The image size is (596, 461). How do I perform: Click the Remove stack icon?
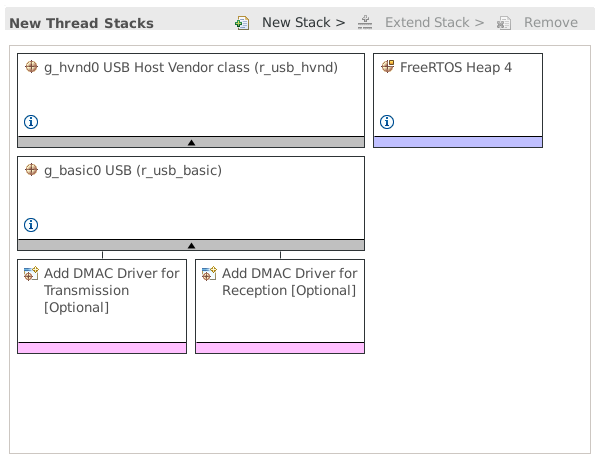click(504, 23)
